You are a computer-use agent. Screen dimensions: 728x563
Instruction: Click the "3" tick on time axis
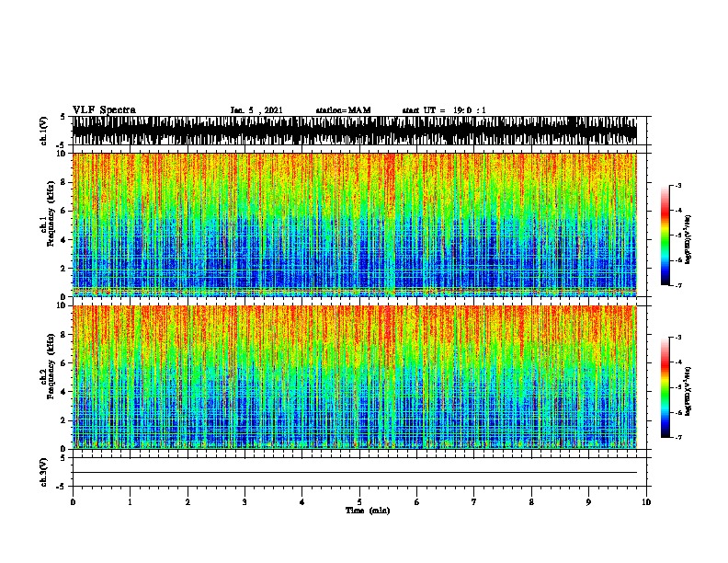(245, 502)
